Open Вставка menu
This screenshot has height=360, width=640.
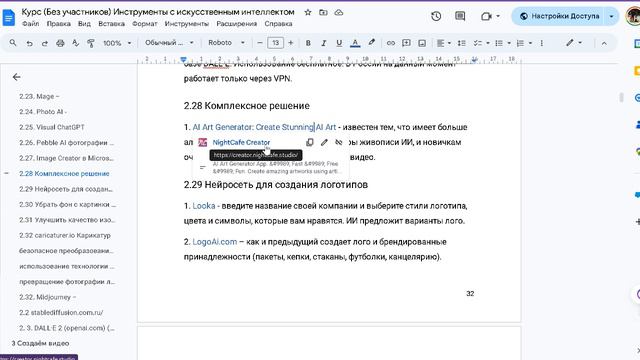coord(111,24)
